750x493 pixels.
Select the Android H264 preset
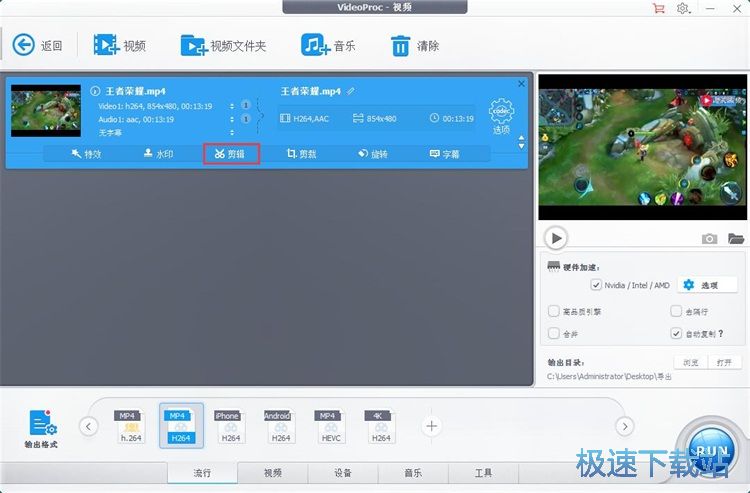[x=281, y=426]
